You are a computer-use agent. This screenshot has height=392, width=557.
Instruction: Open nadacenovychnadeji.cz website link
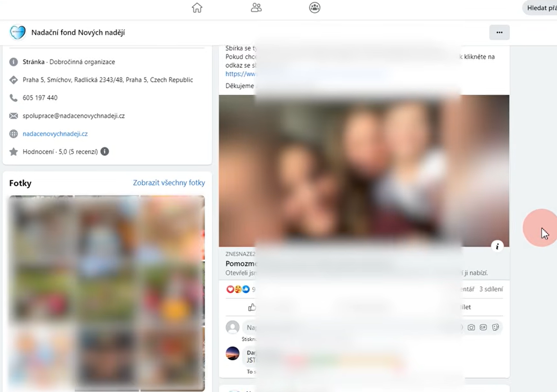tap(55, 134)
